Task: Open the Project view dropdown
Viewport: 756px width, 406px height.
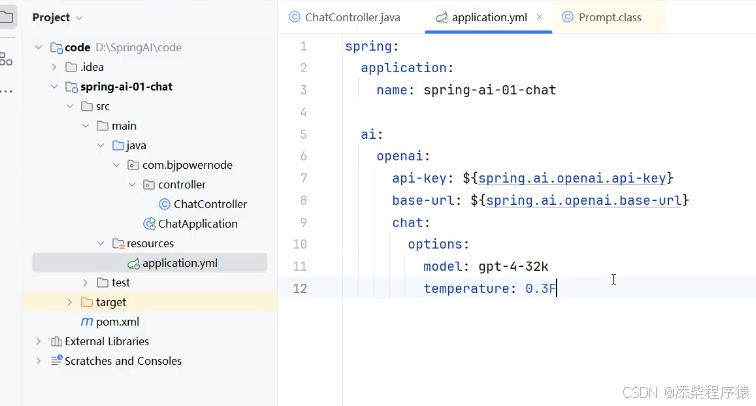Action: tap(80, 18)
